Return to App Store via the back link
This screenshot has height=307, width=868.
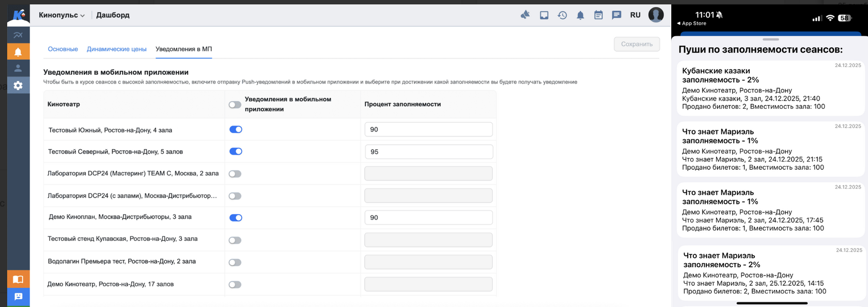point(691,23)
